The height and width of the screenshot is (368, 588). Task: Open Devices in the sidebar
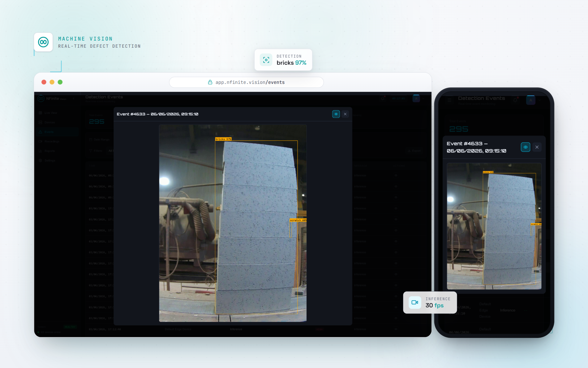(x=58, y=123)
